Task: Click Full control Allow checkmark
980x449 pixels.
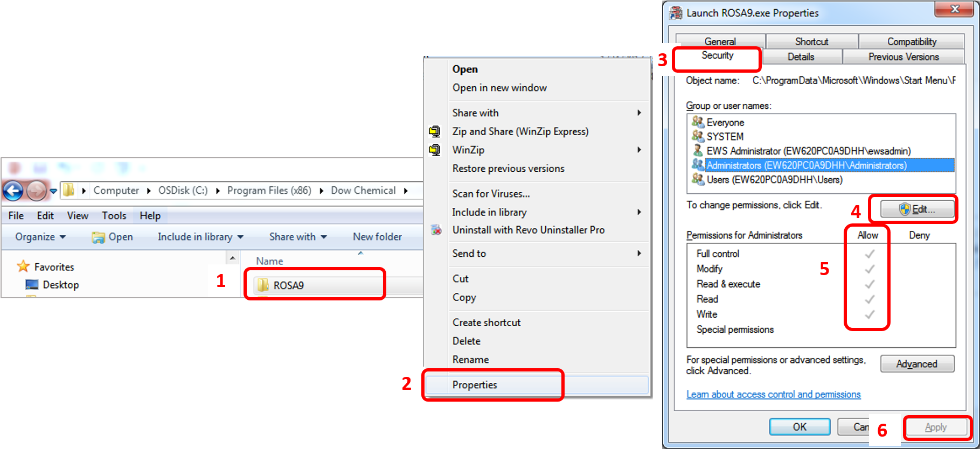Action: (869, 254)
